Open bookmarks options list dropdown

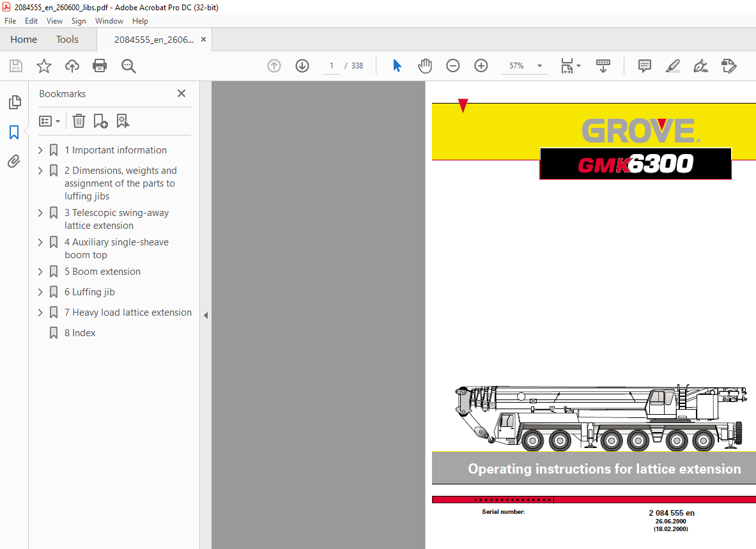point(49,121)
